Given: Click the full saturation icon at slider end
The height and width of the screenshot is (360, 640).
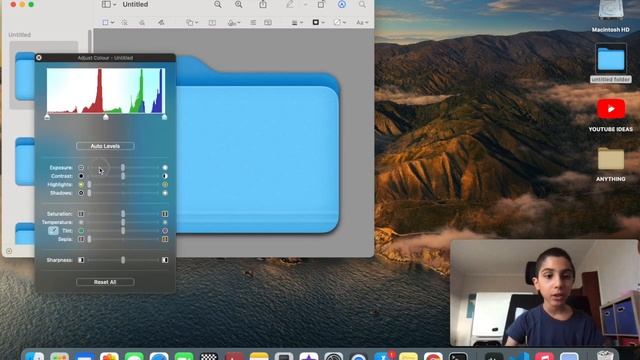Looking at the screenshot, I should pos(165,213).
